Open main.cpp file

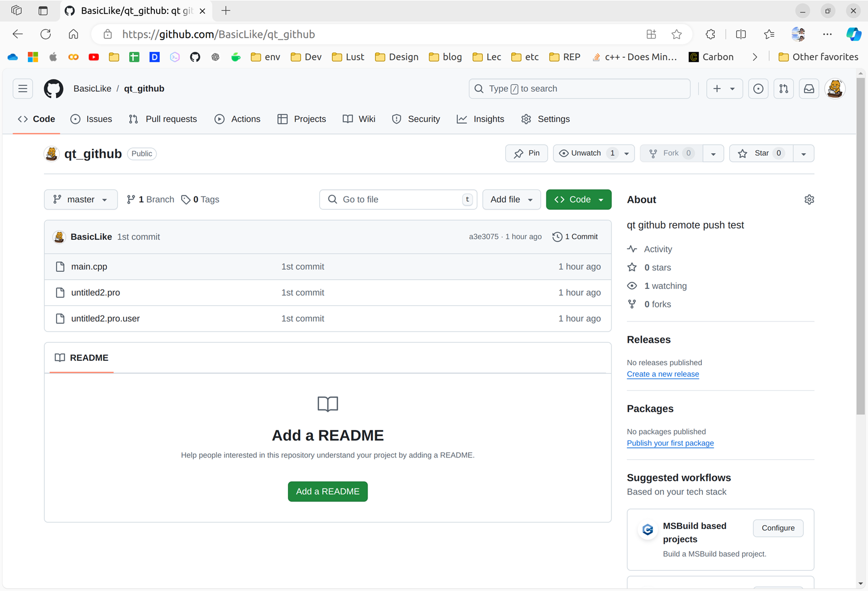[89, 266]
